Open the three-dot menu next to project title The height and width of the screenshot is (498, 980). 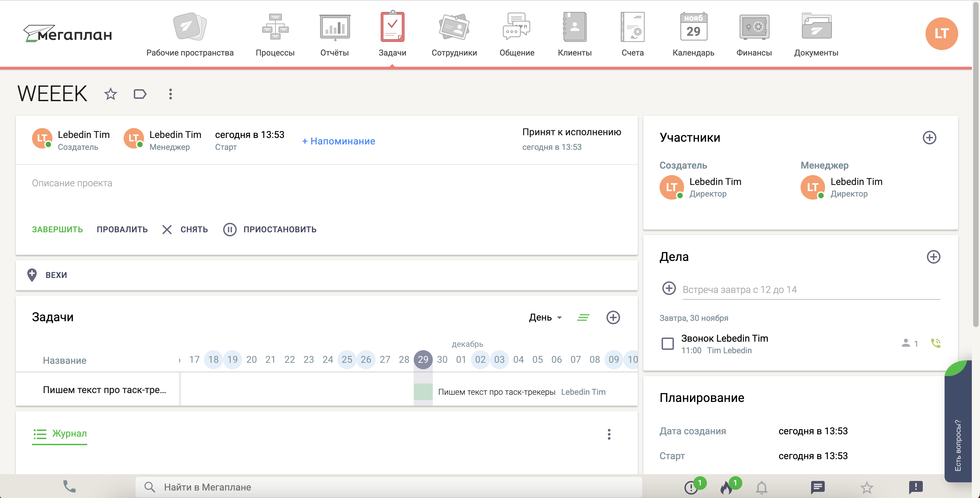pos(171,94)
